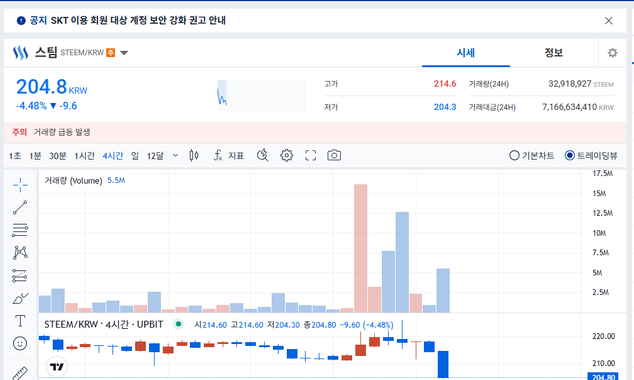Click the 204.80 current price label

[x=602, y=376]
